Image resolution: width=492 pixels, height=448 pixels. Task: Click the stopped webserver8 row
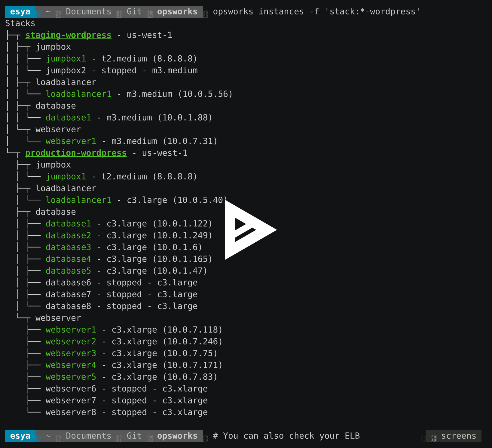point(127,412)
